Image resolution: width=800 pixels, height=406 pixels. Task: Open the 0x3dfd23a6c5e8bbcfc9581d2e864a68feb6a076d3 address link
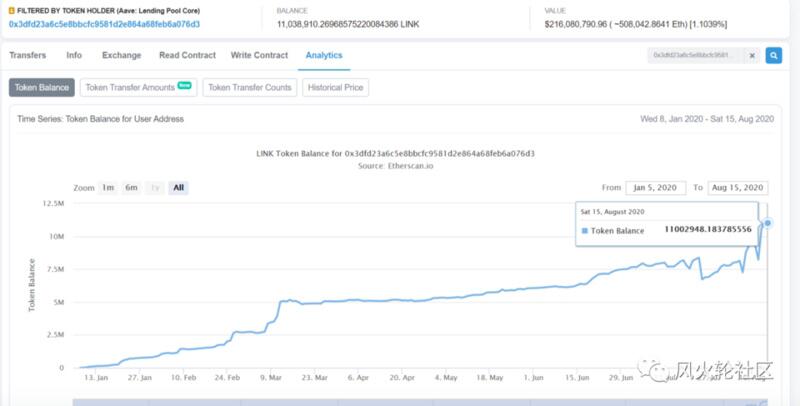click(x=104, y=24)
